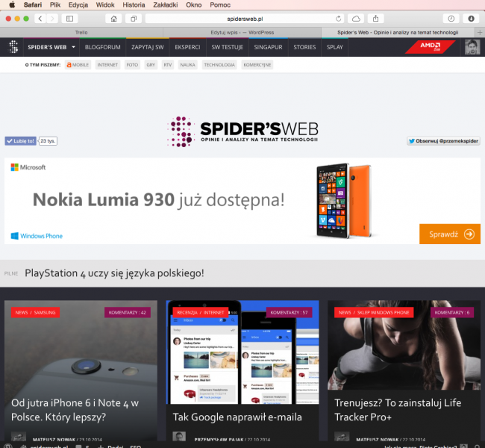
Task: Select the KOMERCYJNE topic tag
Action: (x=257, y=65)
